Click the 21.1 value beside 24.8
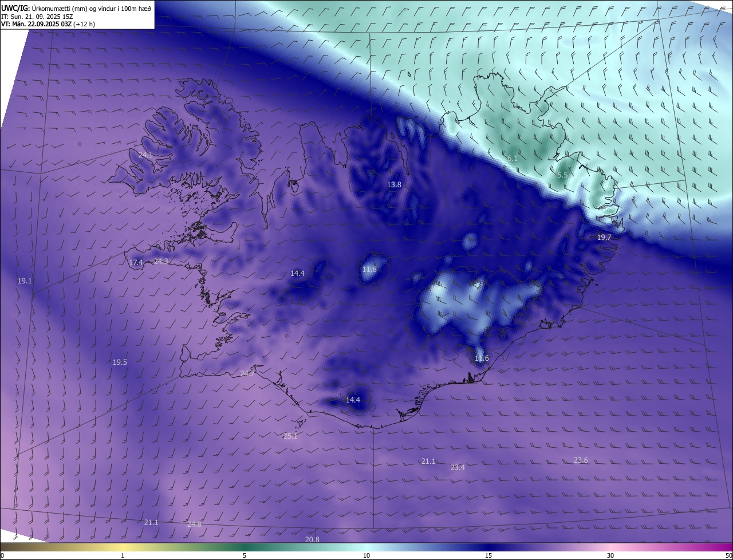The width and height of the screenshot is (733, 560). (151, 522)
